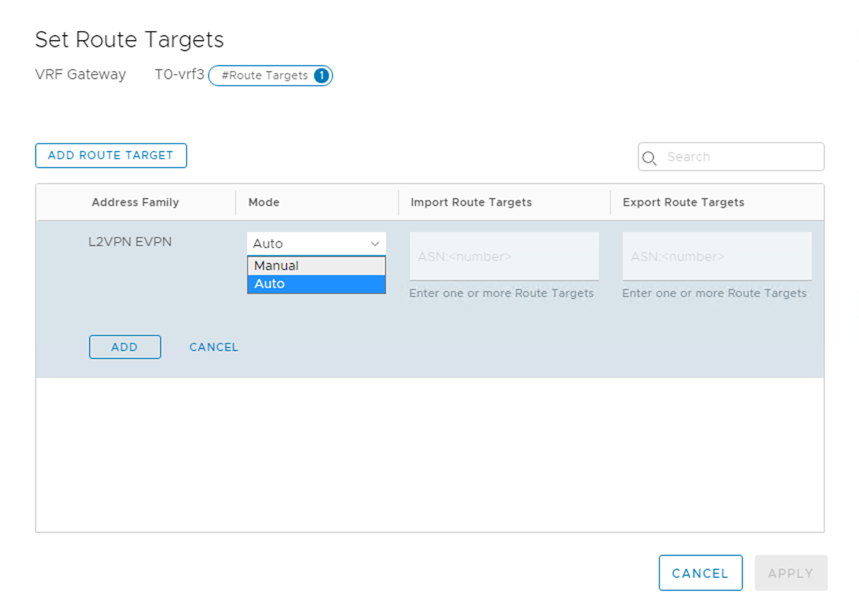Click the row's CANCEL link beside ADD
This screenshot has height=616, width=859.
pyautogui.click(x=214, y=347)
